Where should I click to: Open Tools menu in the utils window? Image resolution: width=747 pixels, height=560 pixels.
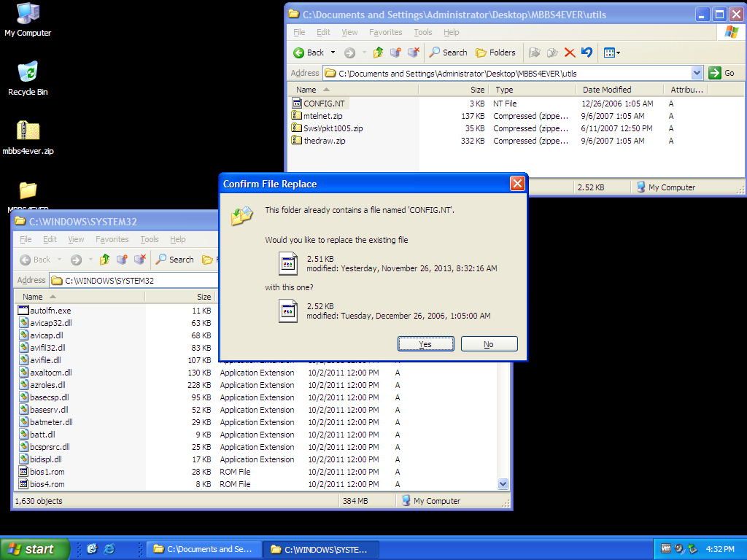coord(423,32)
